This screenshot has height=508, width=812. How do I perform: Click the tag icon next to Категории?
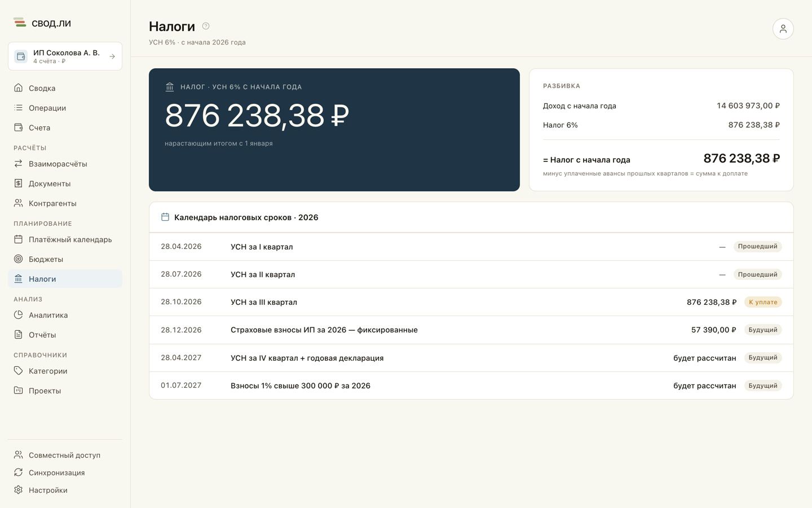point(19,371)
